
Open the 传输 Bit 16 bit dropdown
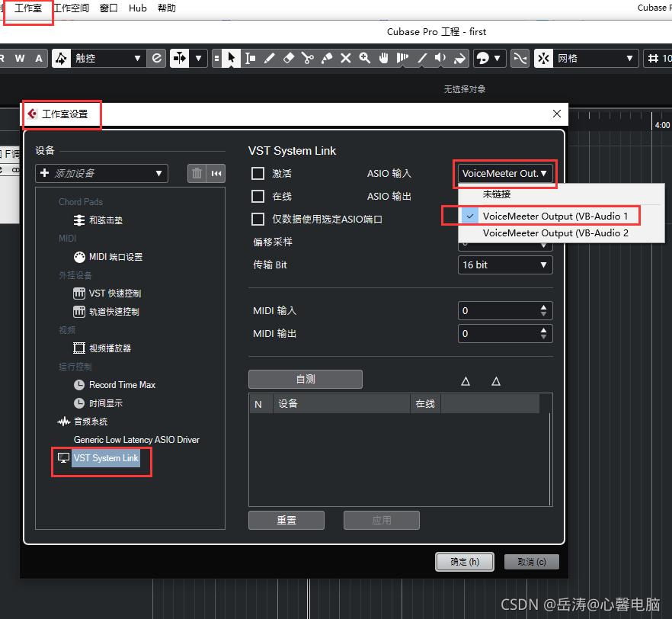click(x=505, y=265)
